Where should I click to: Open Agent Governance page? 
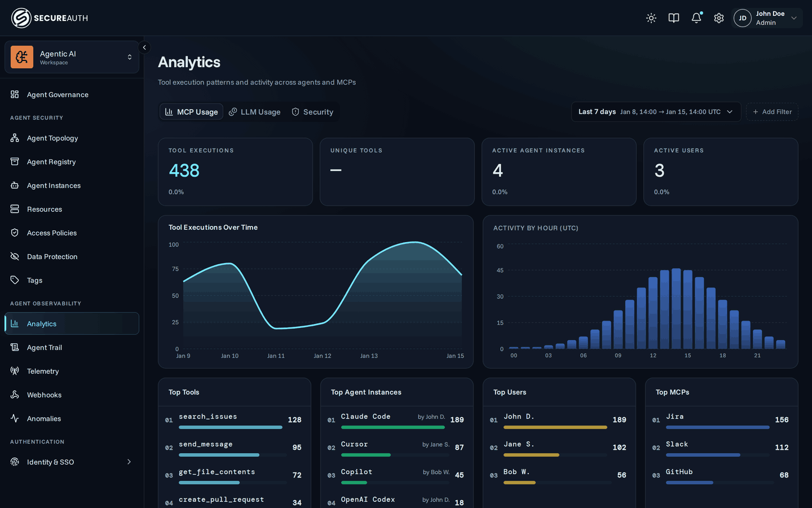point(72,94)
